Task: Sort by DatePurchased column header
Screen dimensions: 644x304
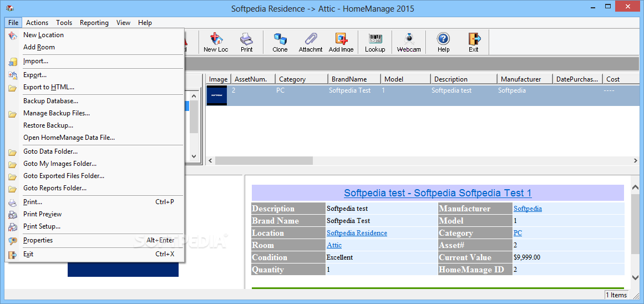Action: tap(577, 79)
